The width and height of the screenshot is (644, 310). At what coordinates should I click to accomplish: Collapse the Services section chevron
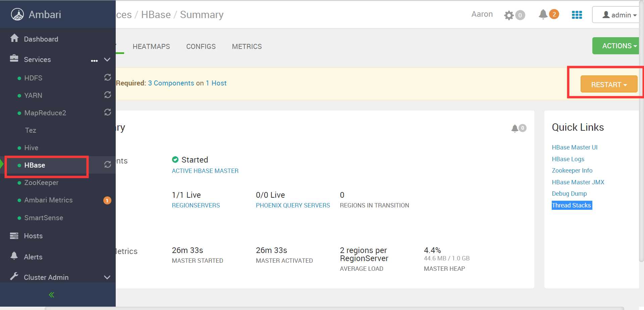click(x=107, y=60)
